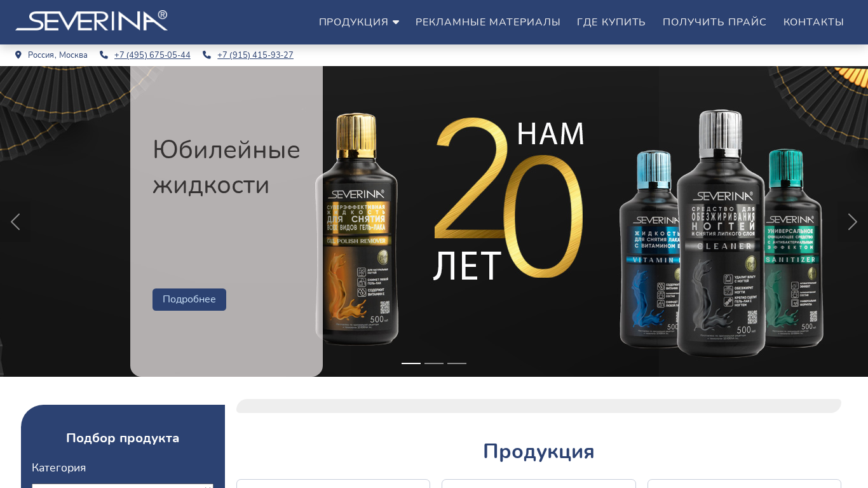This screenshot has height=488, width=868.
Task: Open Получить прайс page
Action: pyautogui.click(x=714, y=22)
